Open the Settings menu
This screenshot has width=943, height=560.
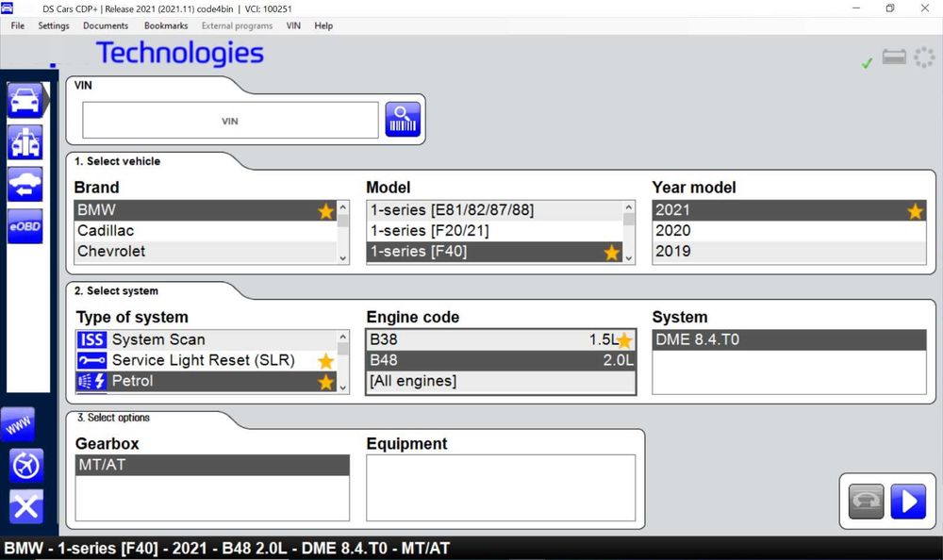54,25
